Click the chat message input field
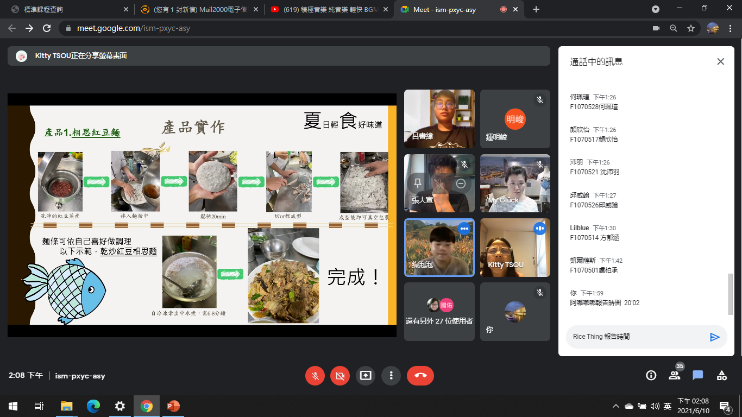 click(636, 337)
